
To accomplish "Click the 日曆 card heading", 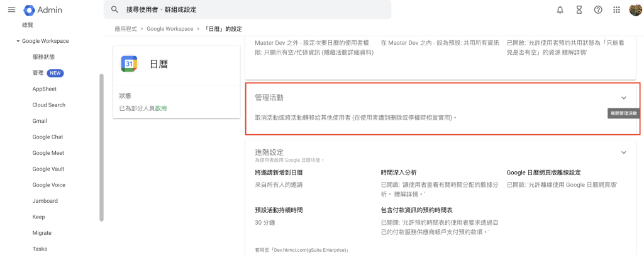I will pos(159,64).
